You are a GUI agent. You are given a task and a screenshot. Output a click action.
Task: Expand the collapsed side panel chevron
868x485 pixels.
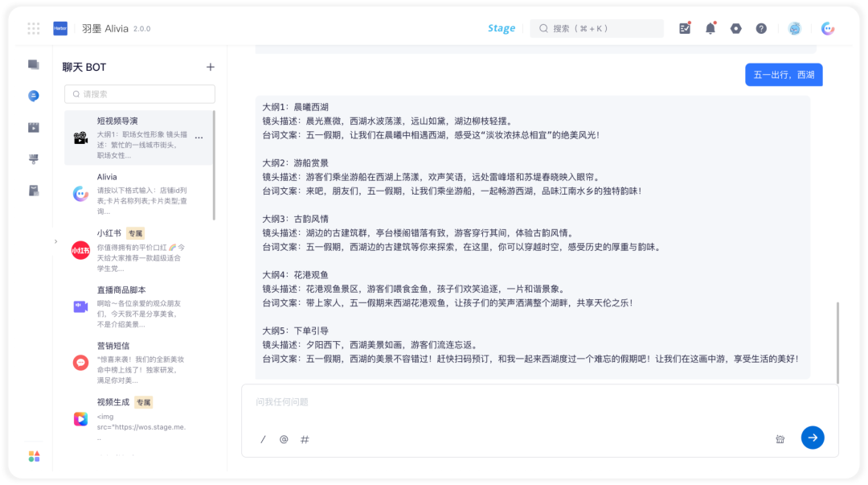click(x=56, y=241)
